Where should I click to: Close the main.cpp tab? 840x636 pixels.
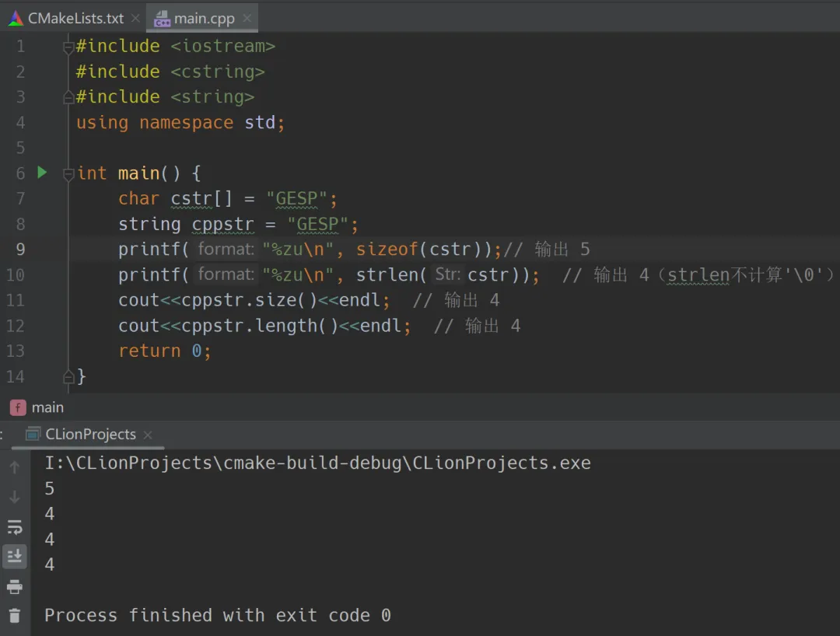click(247, 18)
